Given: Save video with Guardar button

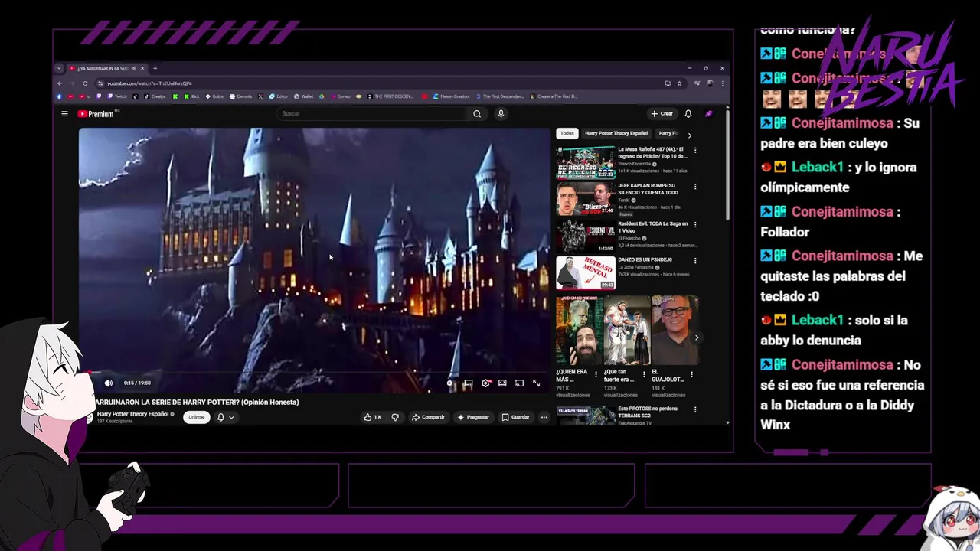Looking at the screenshot, I should [515, 417].
